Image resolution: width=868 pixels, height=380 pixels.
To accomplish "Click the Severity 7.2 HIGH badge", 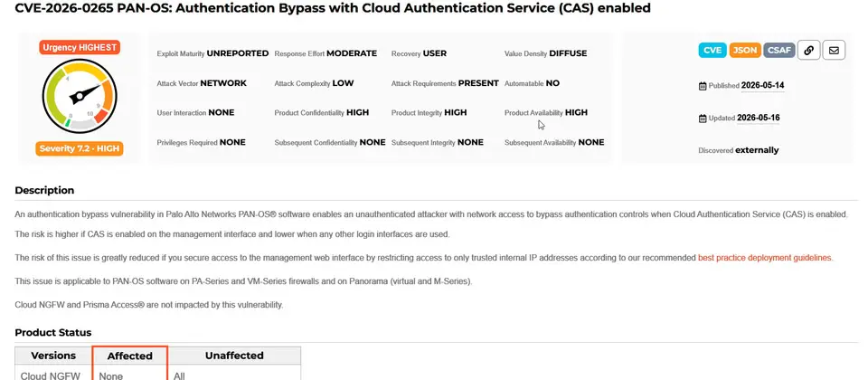I will pyautogui.click(x=80, y=148).
